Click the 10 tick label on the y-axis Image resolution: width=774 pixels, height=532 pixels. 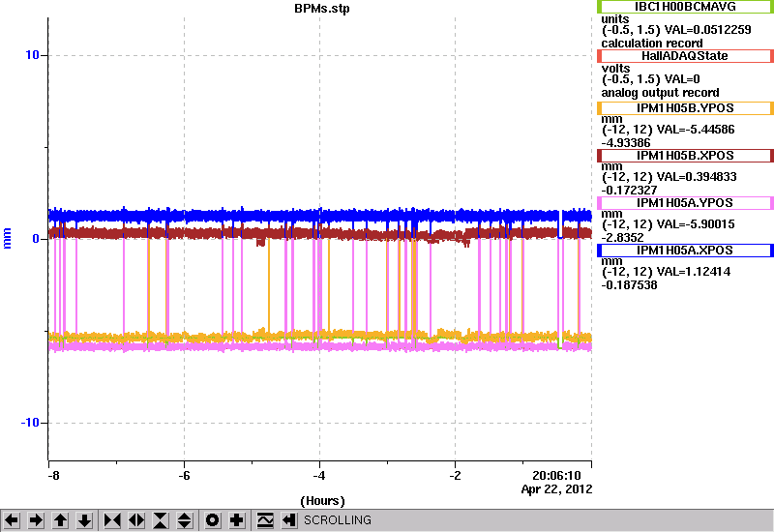pos(32,55)
